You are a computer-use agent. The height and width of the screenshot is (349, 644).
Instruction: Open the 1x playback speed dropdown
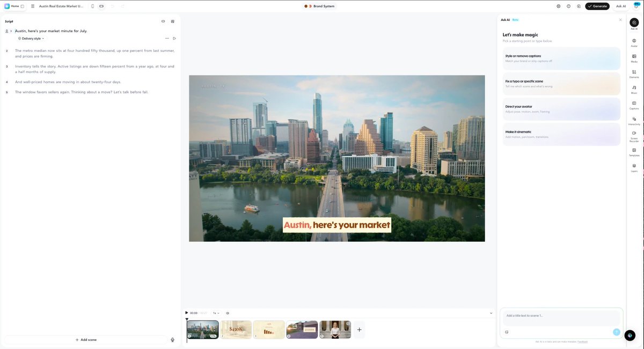(x=216, y=313)
